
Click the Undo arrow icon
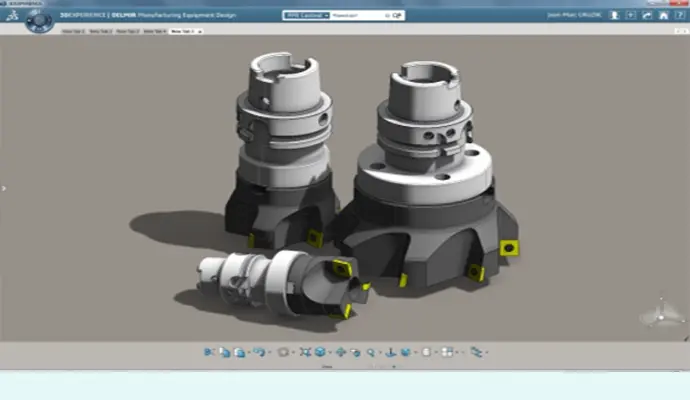tap(257, 352)
